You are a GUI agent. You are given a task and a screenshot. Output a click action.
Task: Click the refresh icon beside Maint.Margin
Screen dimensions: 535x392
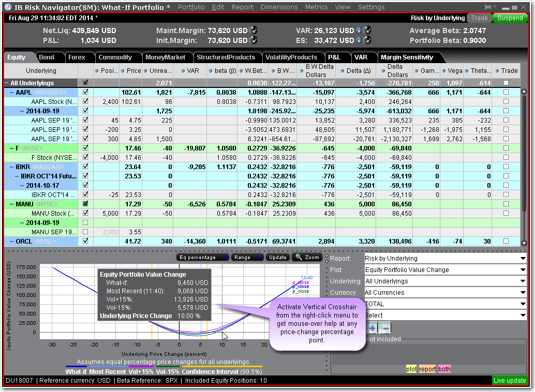tap(253, 31)
